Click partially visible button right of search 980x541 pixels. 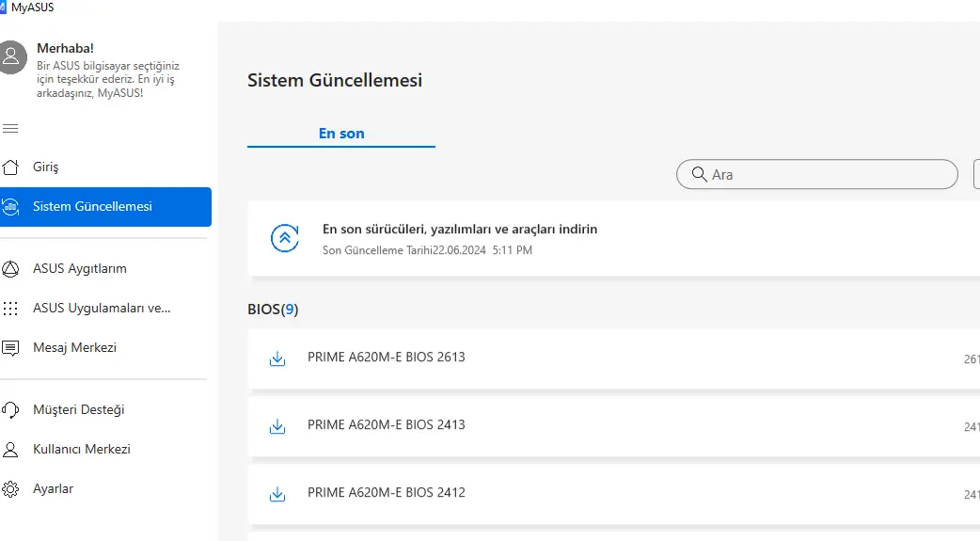[977, 174]
